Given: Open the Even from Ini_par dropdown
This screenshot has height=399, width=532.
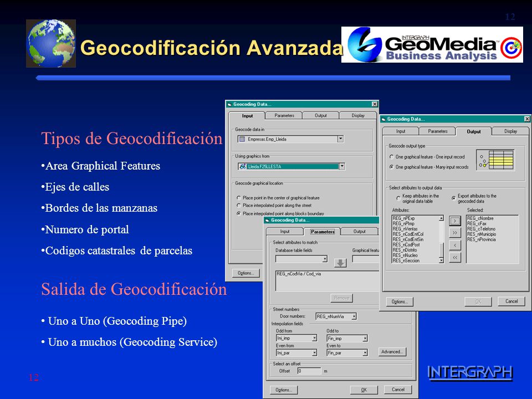Looking at the screenshot, I should click(x=315, y=353).
